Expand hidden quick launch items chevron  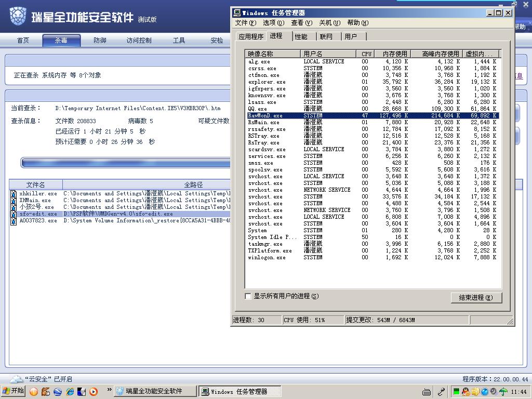pos(109,390)
